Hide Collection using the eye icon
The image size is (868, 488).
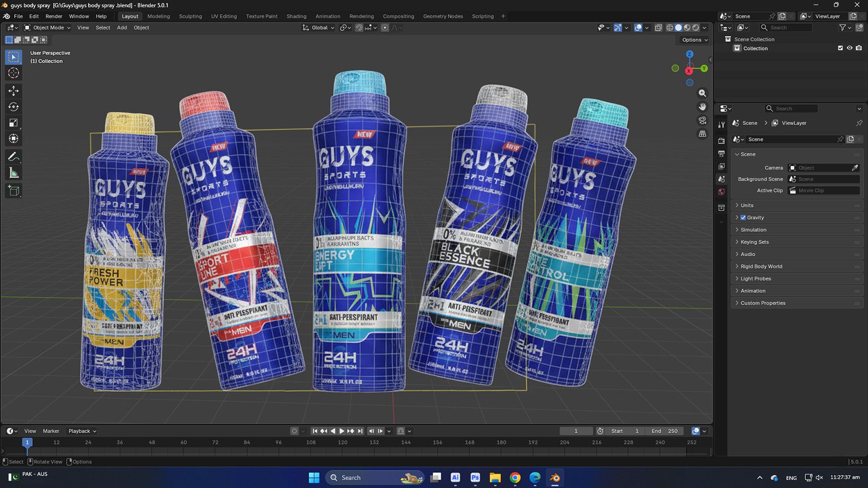coord(849,49)
